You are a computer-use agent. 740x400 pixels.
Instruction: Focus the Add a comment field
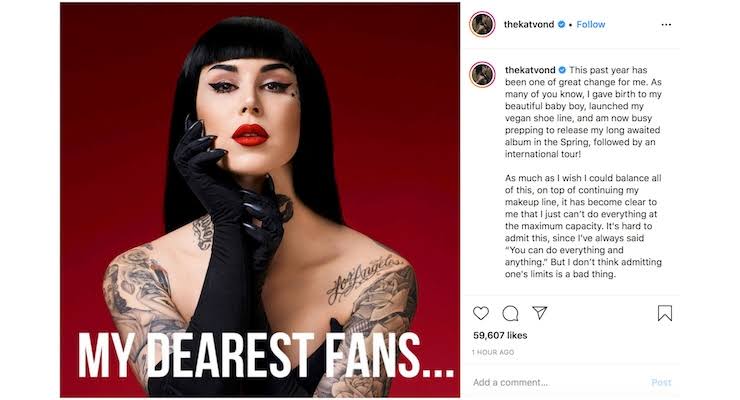point(557,383)
